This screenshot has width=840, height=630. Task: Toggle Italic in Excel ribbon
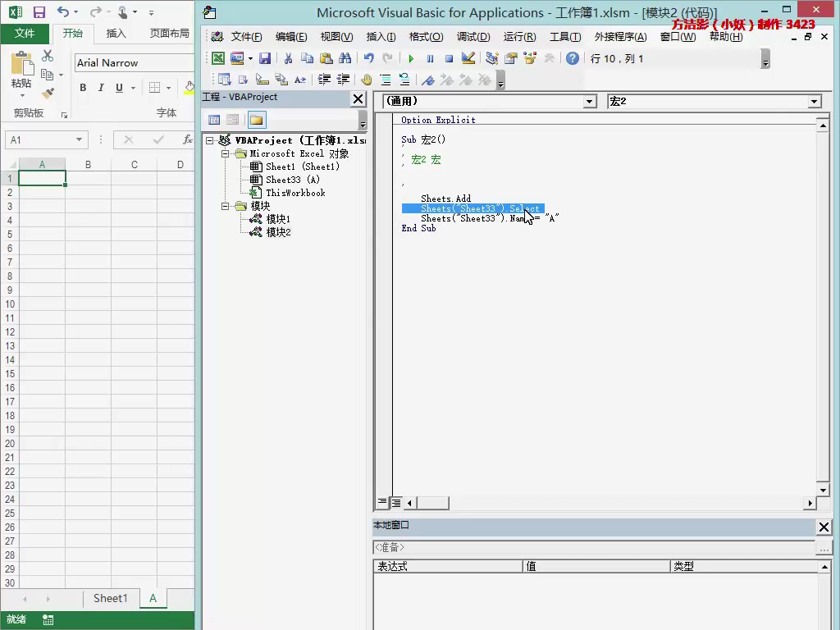pyautogui.click(x=101, y=88)
